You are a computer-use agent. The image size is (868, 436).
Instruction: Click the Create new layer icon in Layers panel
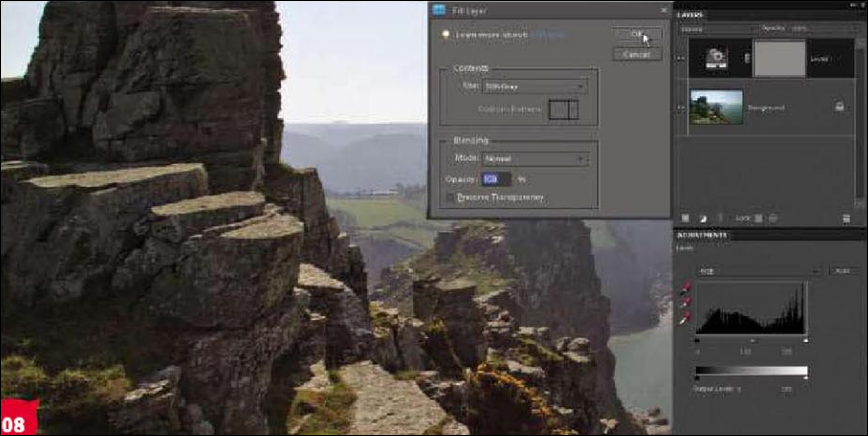tap(686, 219)
